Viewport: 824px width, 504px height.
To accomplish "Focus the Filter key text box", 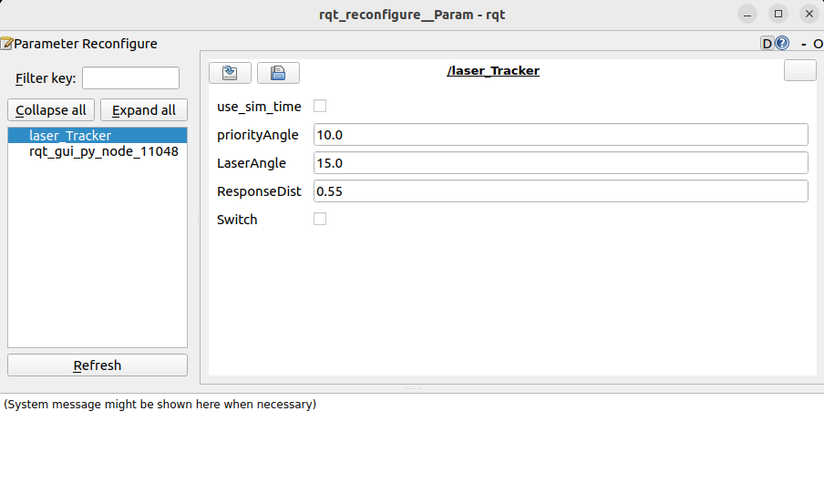I will click(130, 77).
